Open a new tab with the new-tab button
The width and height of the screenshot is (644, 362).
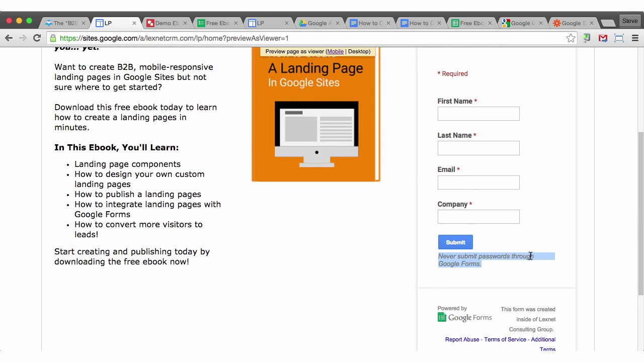608,23
